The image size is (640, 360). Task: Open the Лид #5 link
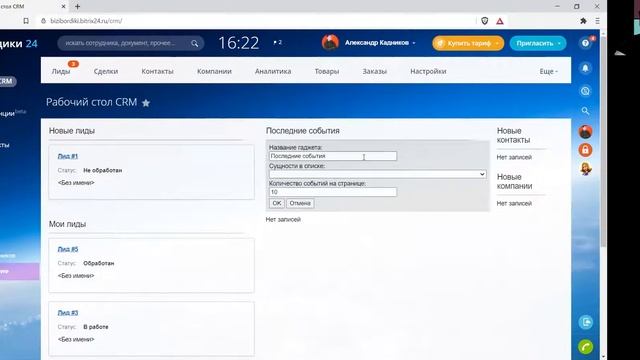tap(68, 249)
